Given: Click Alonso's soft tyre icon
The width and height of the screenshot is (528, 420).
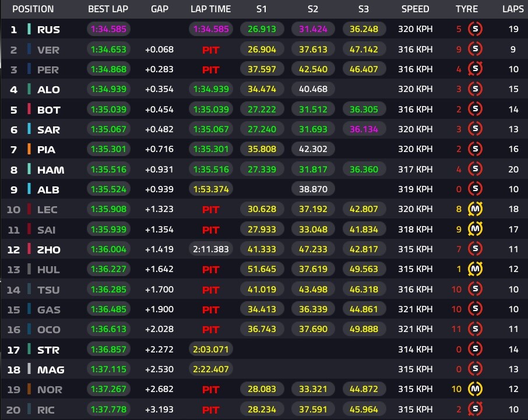Looking at the screenshot, I should (x=476, y=90).
